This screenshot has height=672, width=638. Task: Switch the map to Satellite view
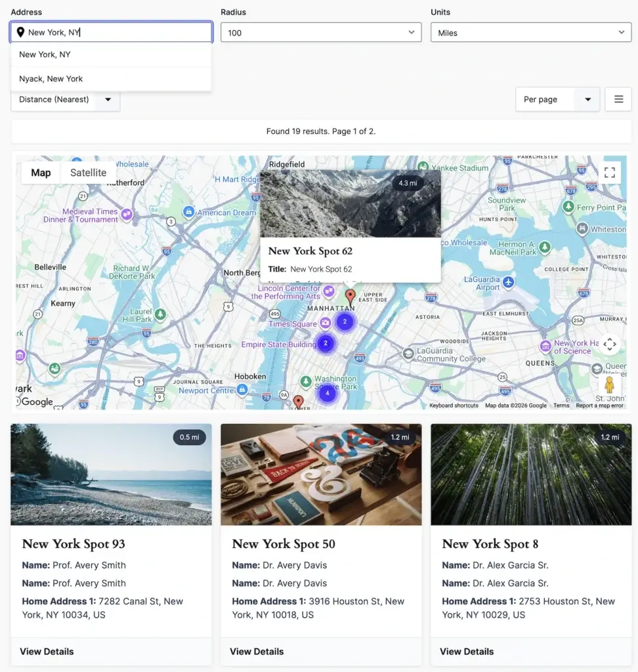click(x=89, y=173)
